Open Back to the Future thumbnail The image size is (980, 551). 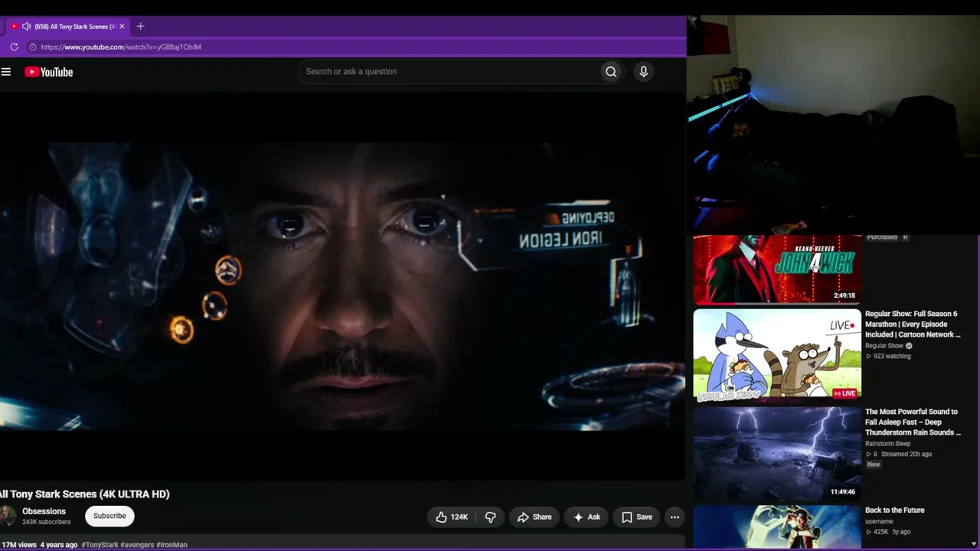[777, 527]
